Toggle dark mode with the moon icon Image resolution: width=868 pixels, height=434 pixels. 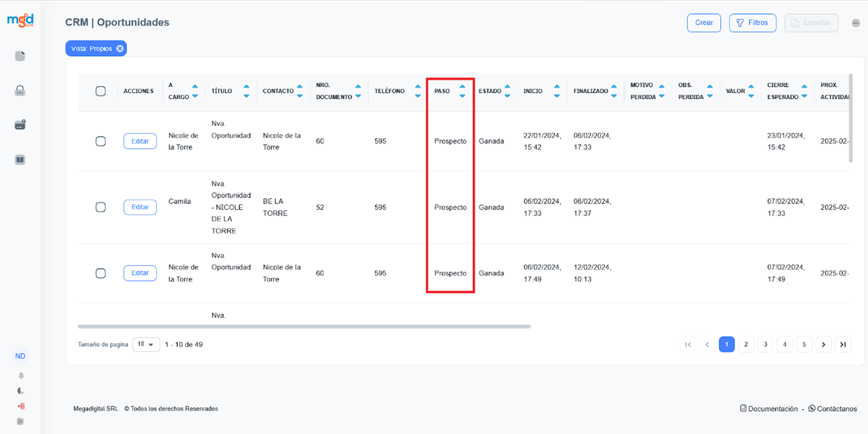tap(21, 391)
